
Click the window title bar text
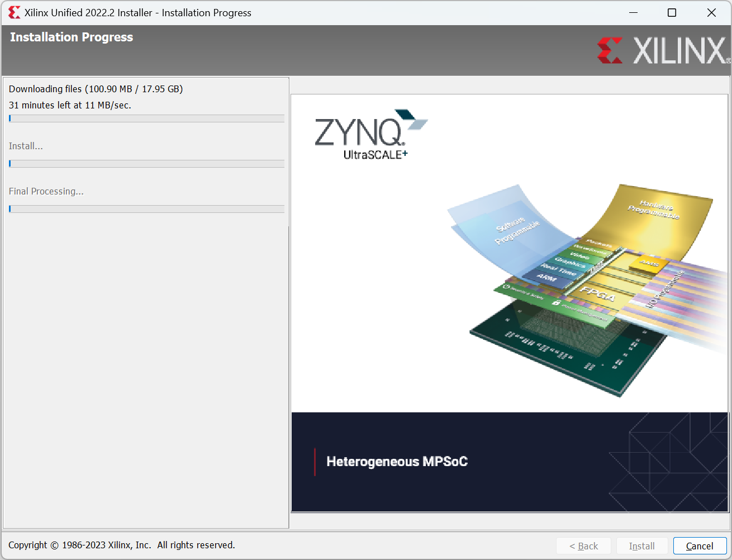[x=136, y=12]
